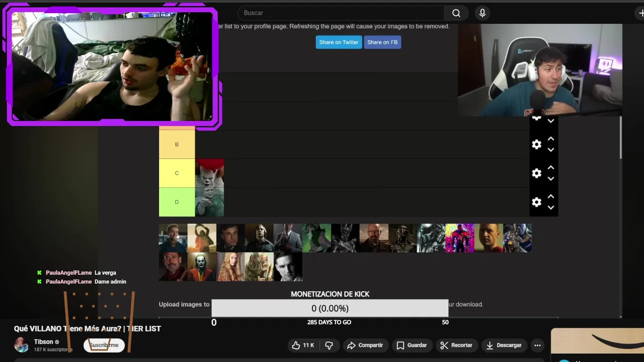Image resolution: width=644 pixels, height=362 pixels.
Task: Select Walter White thumbnail
Action: pyautogui.click(x=374, y=238)
